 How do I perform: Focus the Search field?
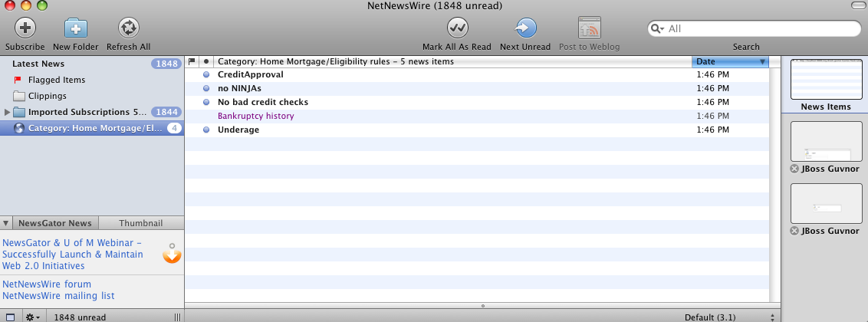pos(754,29)
